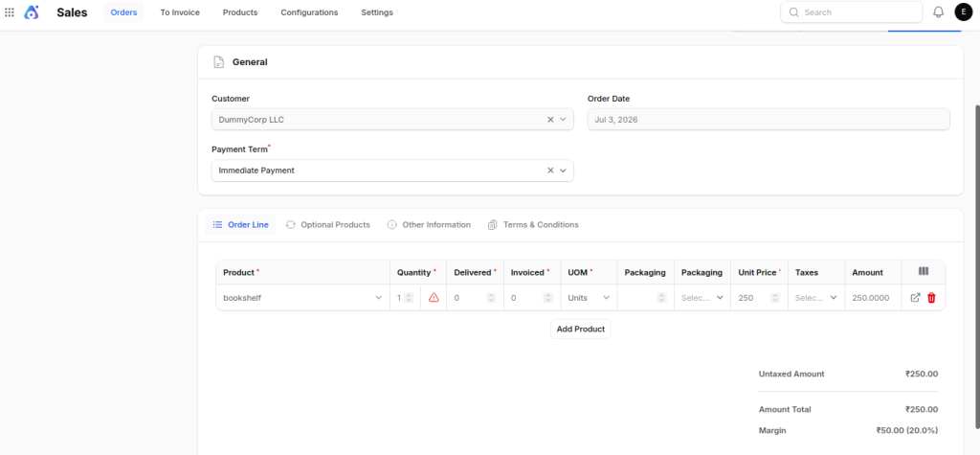The image size is (980, 455).
Task: Open the column selector icon in table header
Action: [924, 272]
